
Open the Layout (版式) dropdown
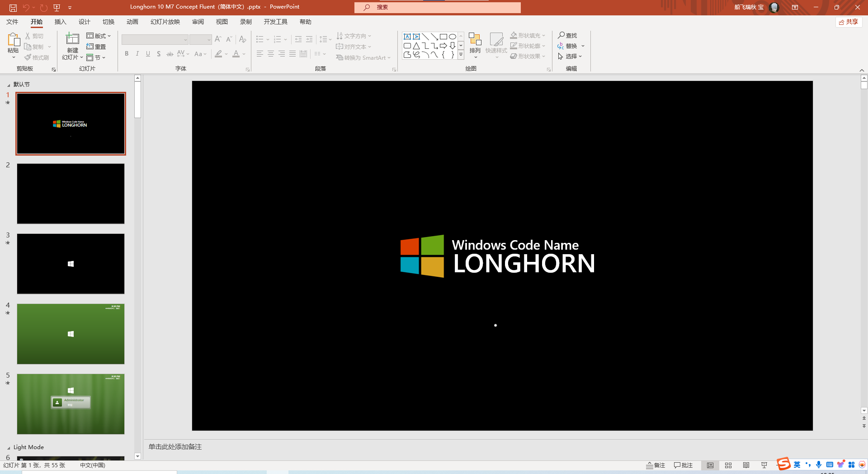coord(99,36)
